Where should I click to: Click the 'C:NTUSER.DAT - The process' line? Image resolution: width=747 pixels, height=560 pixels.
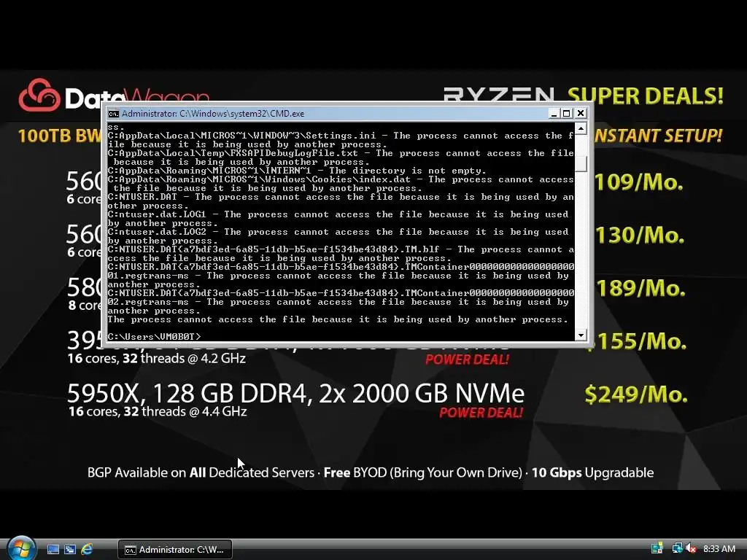[x=340, y=197]
